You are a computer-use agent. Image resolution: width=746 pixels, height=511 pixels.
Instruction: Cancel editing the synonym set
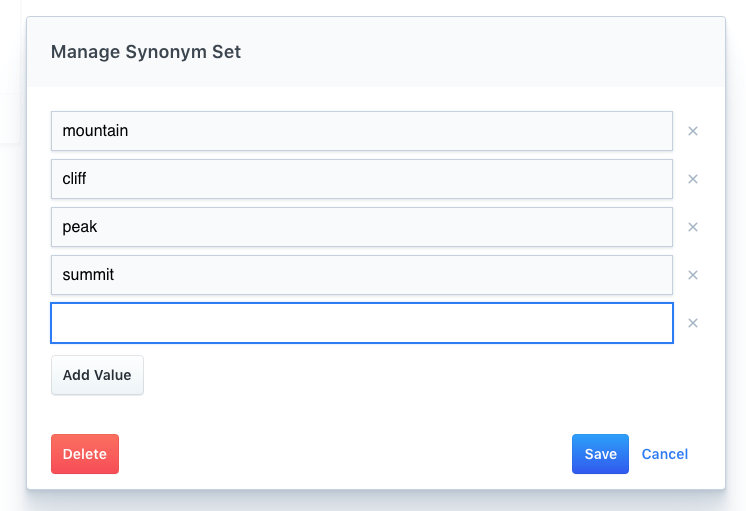click(665, 454)
